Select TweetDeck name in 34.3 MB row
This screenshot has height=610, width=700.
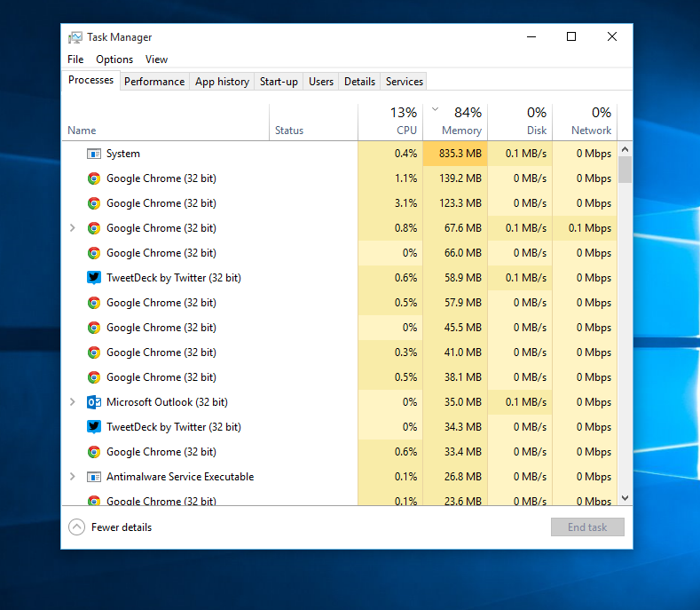click(174, 427)
